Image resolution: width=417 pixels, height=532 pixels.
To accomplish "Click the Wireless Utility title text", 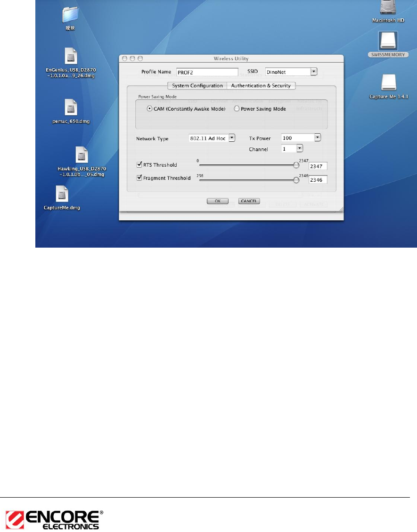I will coord(231,58).
